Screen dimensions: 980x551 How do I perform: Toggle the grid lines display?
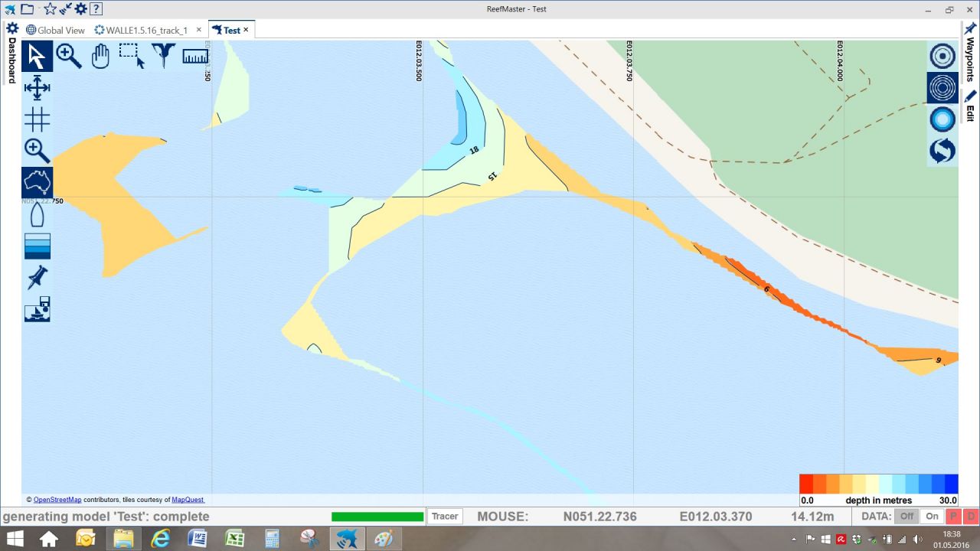(x=37, y=119)
